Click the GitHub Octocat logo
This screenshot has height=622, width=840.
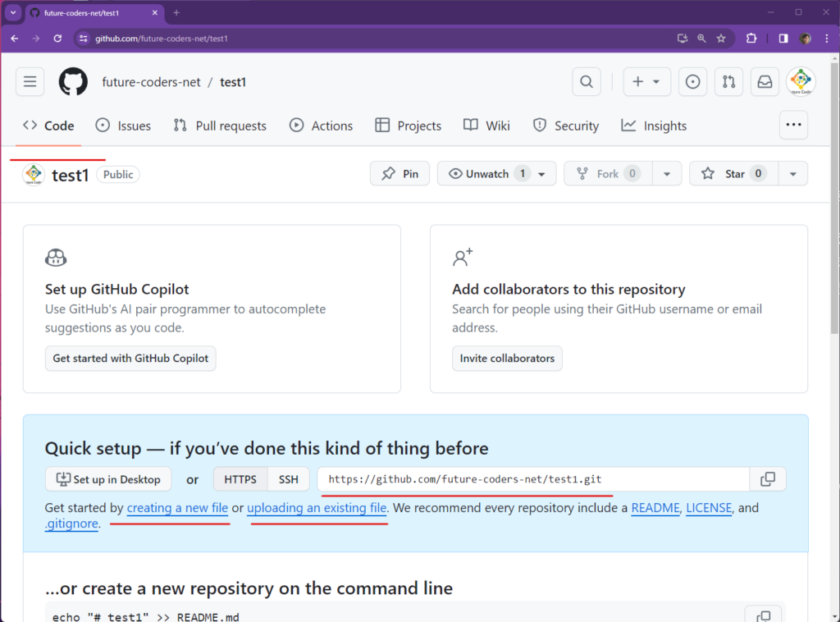point(73,82)
